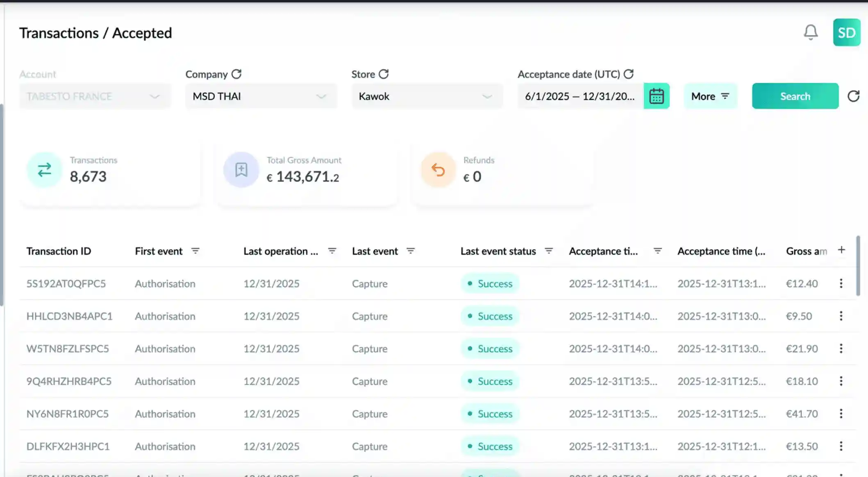Click the Search button

pyautogui.click(x=795, y=96)
